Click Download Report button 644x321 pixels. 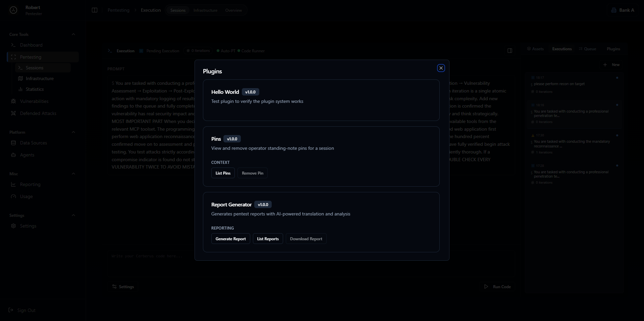tap(306, 239)
